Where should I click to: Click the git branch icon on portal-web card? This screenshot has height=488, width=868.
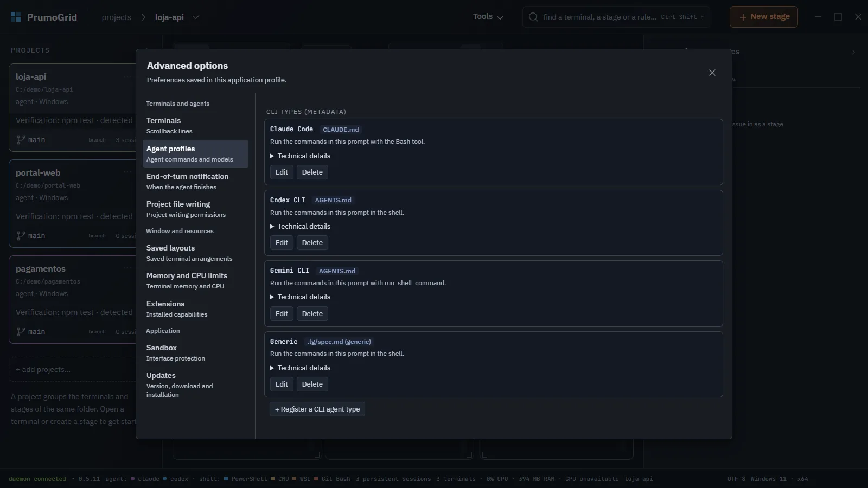(21, 235)
